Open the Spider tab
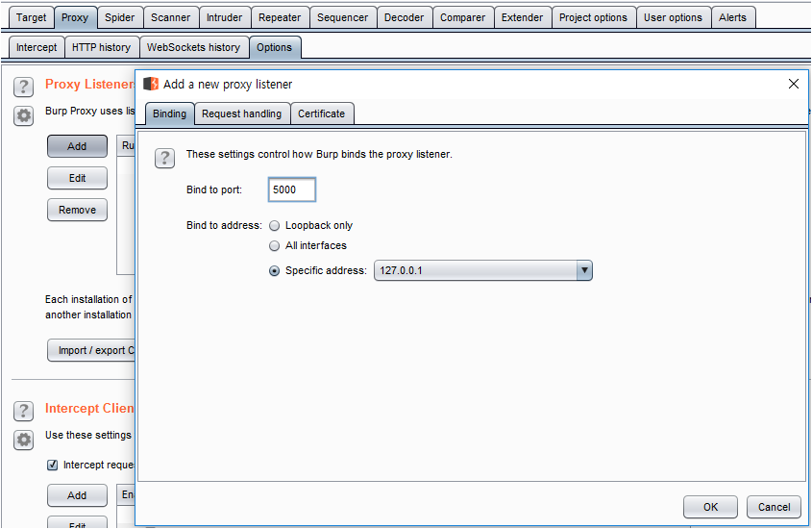812x529 pixels. 119,17
